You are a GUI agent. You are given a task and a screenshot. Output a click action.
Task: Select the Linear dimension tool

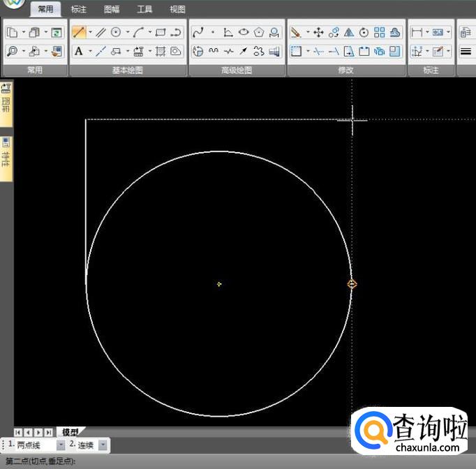417,32
